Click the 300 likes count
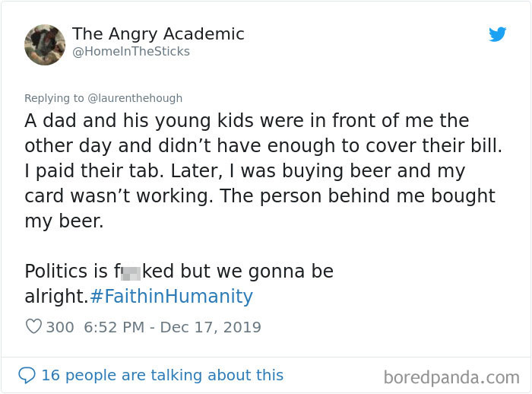Viewport: 532px width, 394px height. (x=60, y=327)
